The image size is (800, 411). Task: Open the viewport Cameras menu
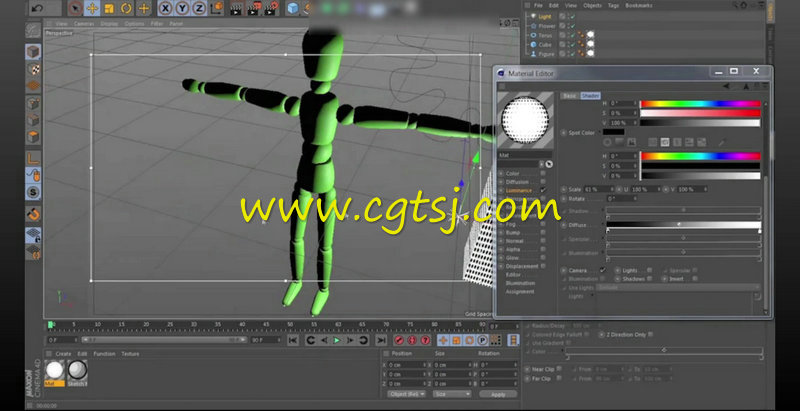(84, 23)
